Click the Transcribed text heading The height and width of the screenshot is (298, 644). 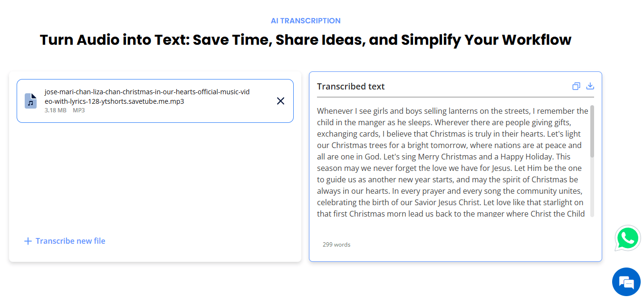351,87
